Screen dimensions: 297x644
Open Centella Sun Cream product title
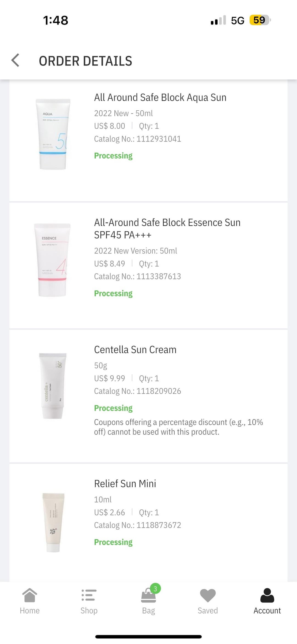pyautogui.click(x=135, y=350)
